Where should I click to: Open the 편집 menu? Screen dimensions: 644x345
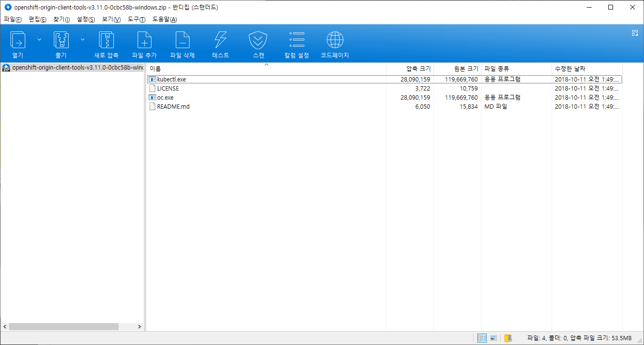38,20
